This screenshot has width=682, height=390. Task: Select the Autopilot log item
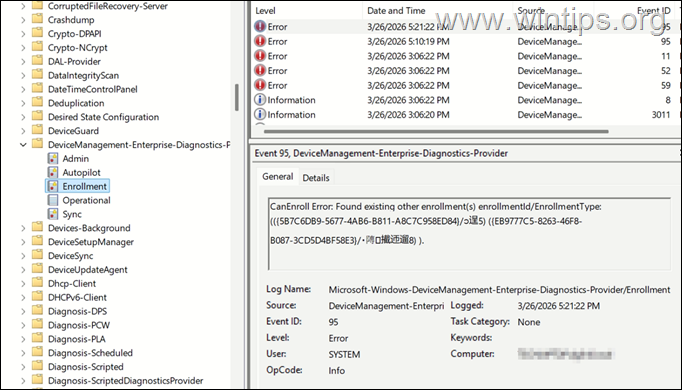click(81, 173)
